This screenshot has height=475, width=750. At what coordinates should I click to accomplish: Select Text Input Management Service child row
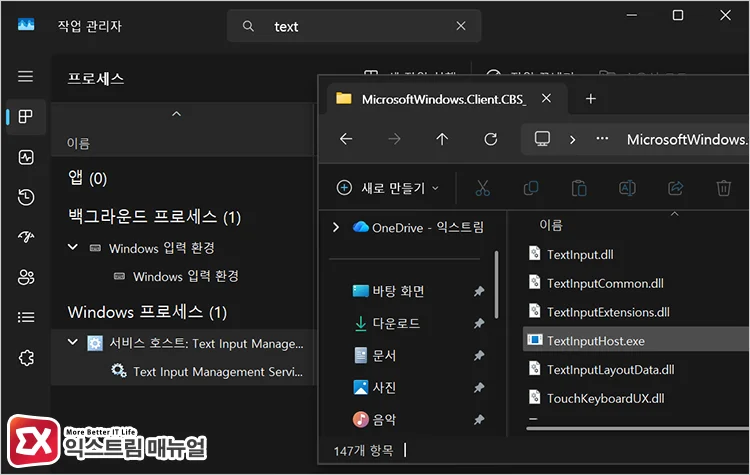[182, 372]
